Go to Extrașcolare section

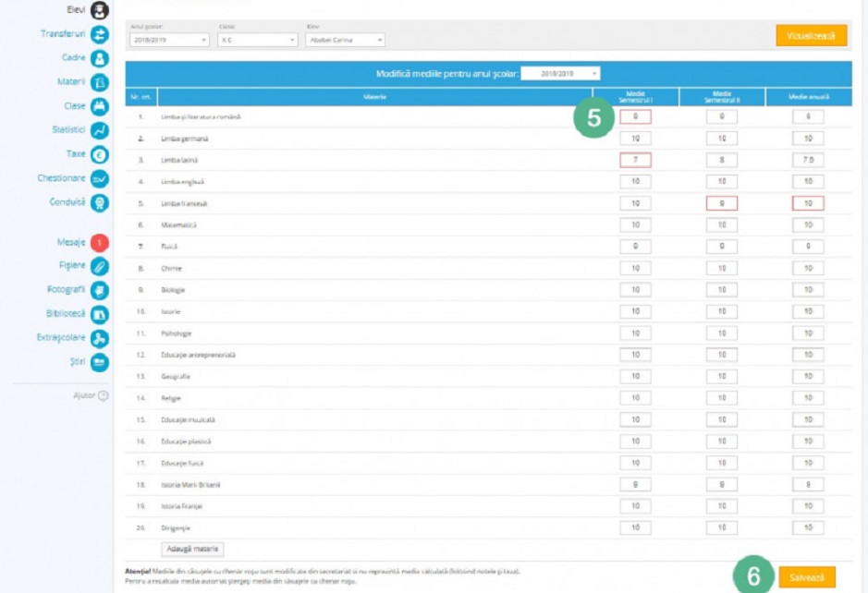click(x=99, y=338)
